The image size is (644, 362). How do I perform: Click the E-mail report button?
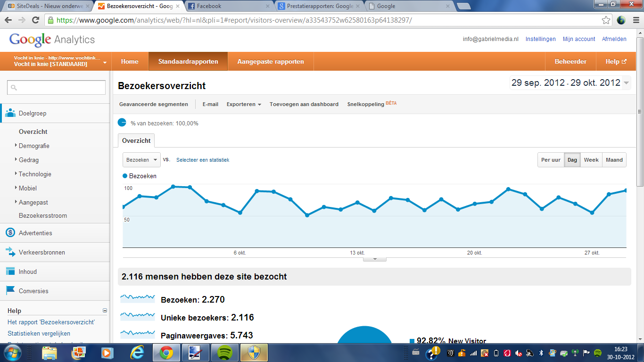(210, 104)
